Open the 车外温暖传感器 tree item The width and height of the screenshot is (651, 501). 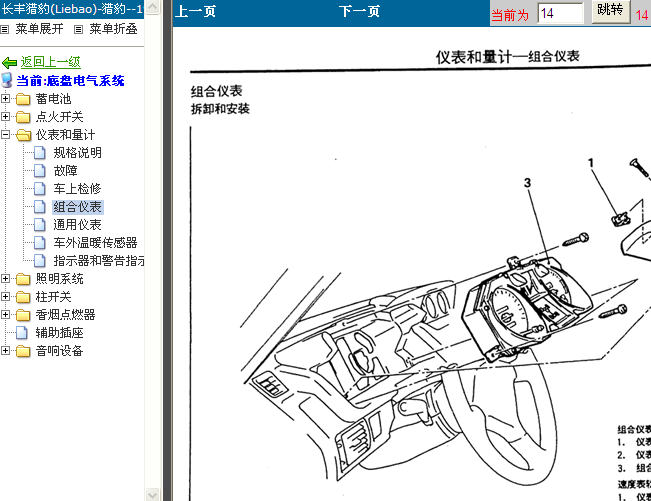coord(95,243)
